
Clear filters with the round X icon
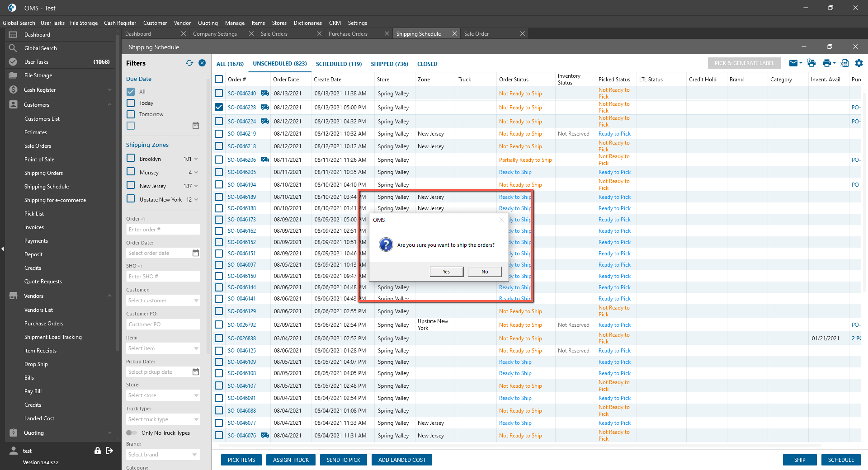click(x=202, y=63)
